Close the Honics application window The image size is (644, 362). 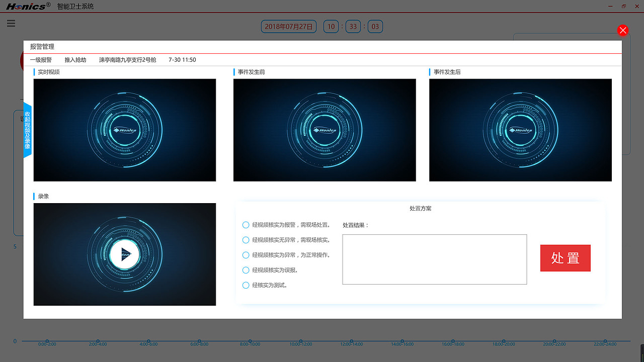(x=637, y=6)
